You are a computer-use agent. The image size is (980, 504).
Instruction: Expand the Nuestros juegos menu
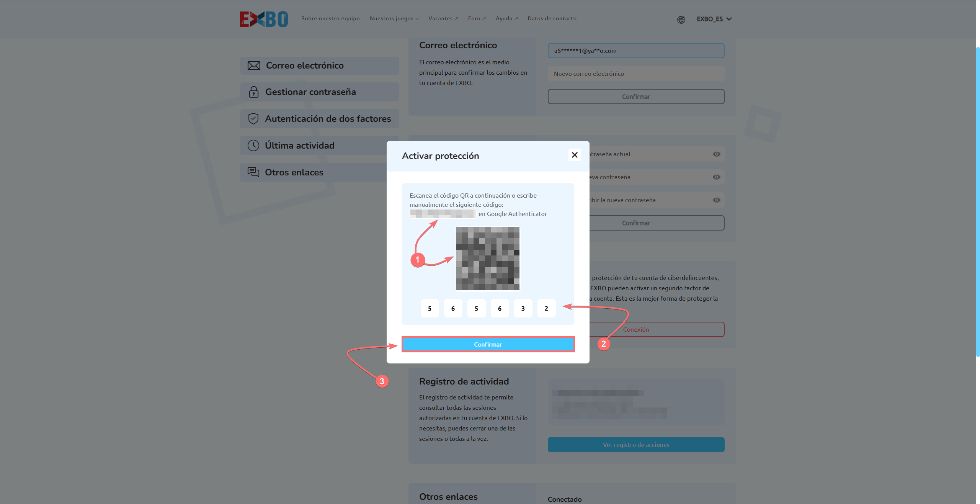[x=394, y=18]
